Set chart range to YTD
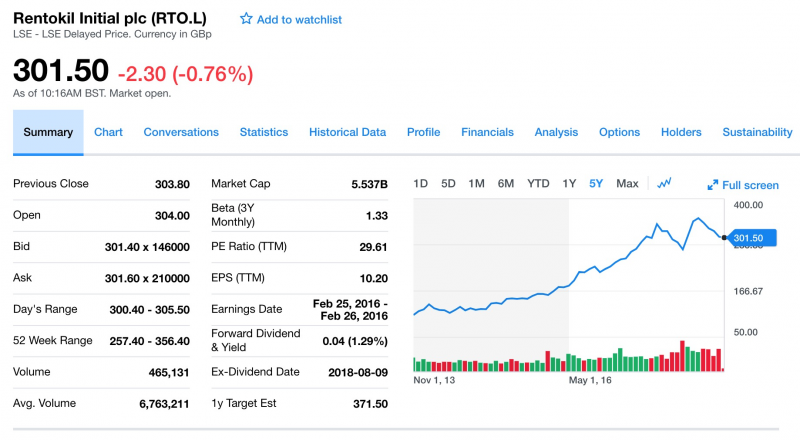Viewport: 800px width, 440px height. tap(538, 183)
